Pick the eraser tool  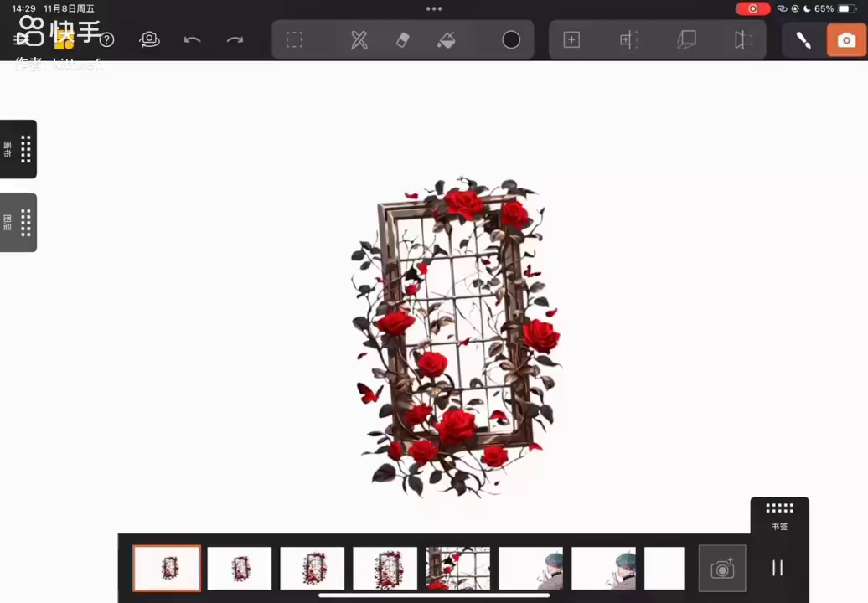click(403, 40)
